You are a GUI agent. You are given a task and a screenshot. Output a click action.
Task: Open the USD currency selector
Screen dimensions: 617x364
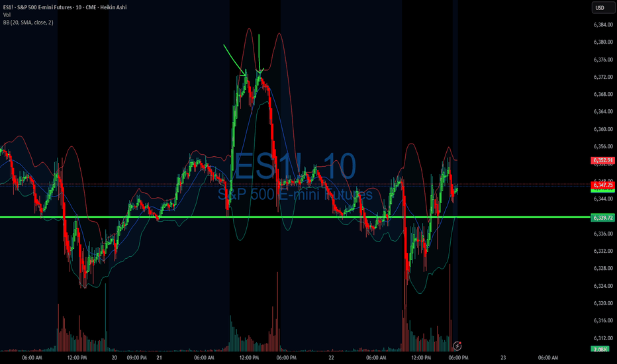(603, 7)
